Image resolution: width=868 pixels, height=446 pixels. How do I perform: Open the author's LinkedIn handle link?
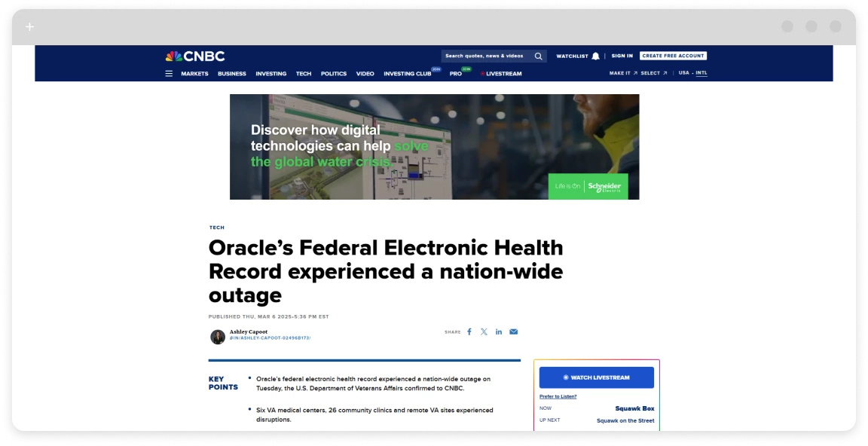tap(270, 338)
